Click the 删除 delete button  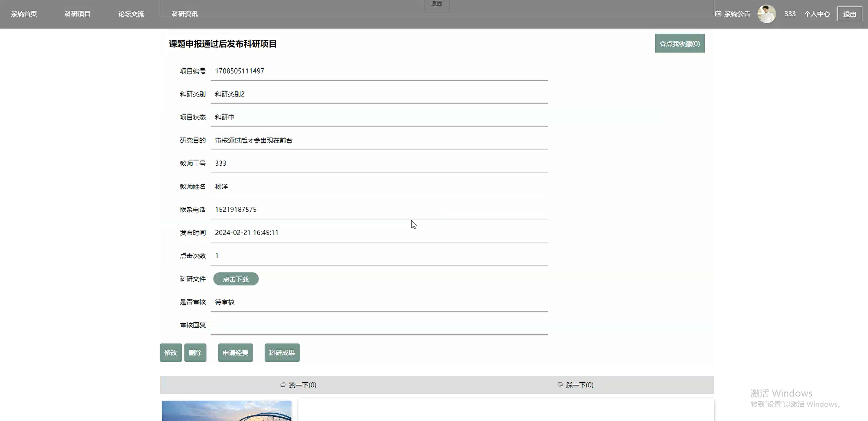195,353
